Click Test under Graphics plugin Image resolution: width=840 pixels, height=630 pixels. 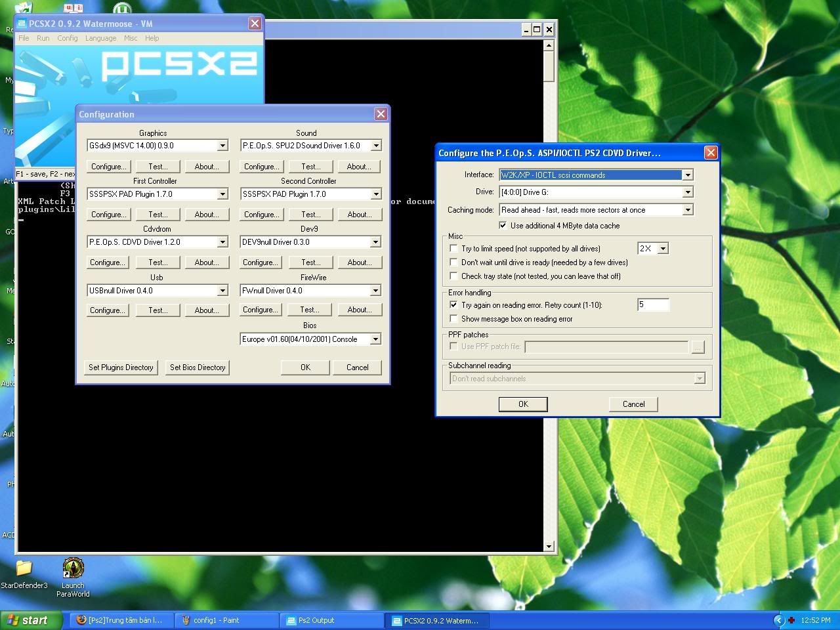pyautogui.click(x=157, y=167)
